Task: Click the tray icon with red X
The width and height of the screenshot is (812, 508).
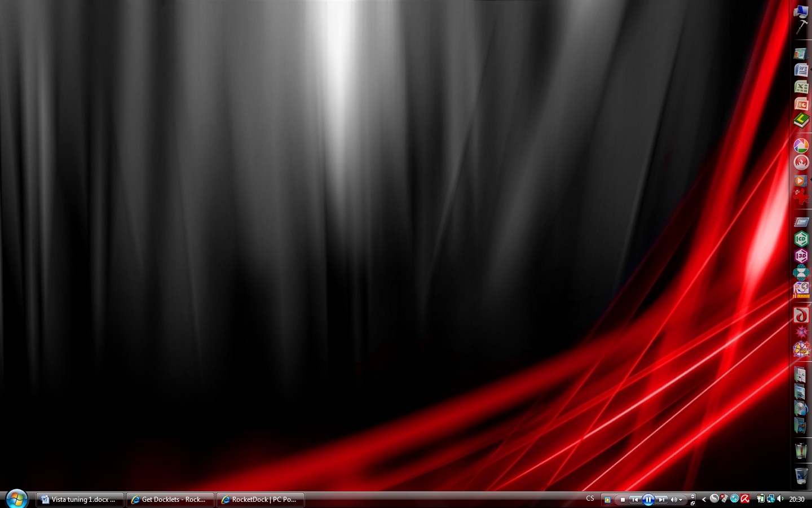Action: click(x=724, y=498)
